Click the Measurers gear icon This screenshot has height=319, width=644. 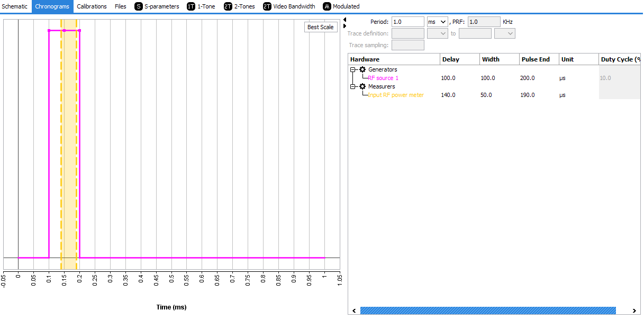coord(362,86)
